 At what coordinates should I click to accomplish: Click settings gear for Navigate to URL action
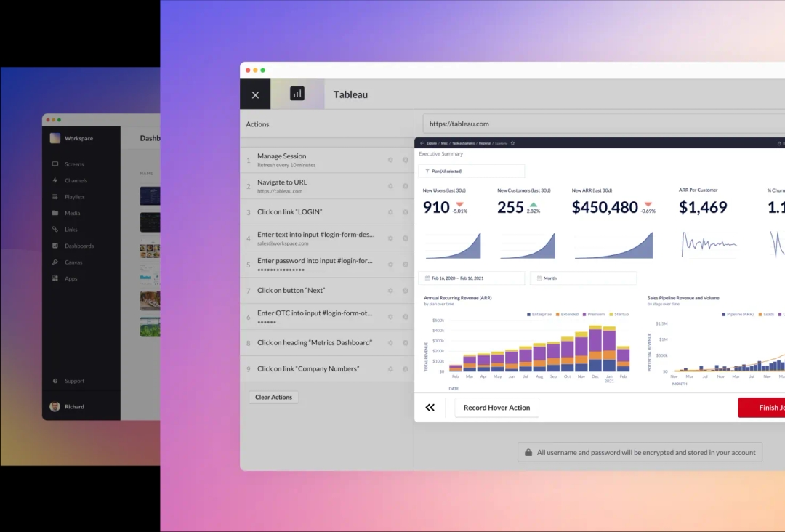coord(390,186)
